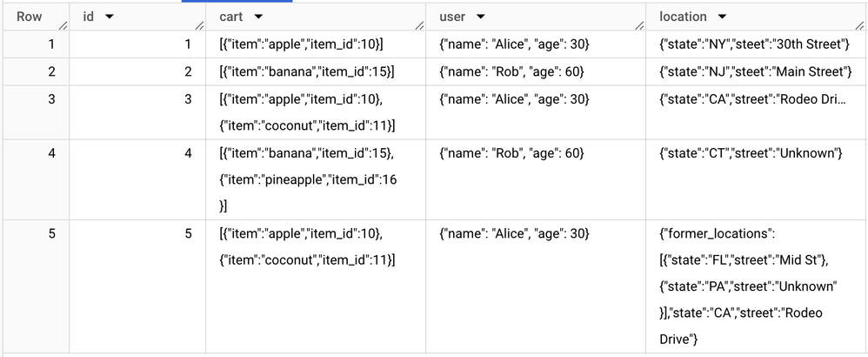Viewport: 868px width, 357px height.
Task: Select row number 3 cell
Action: 36,112
